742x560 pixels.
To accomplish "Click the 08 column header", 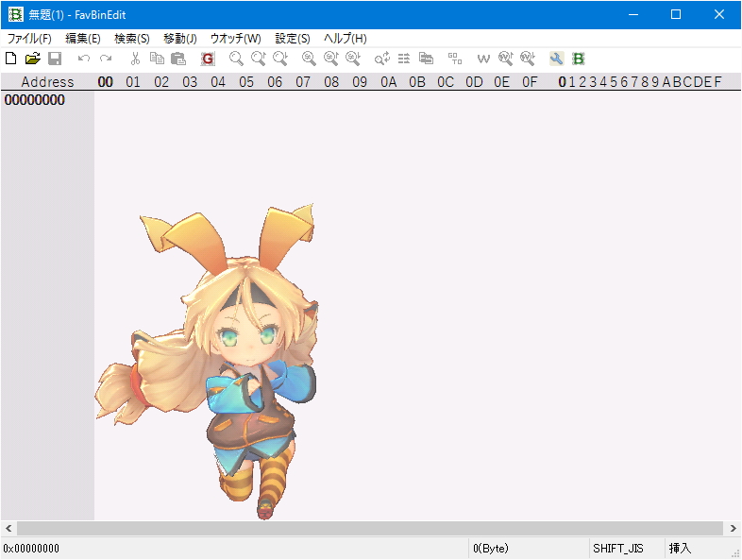I will (x=331, y=82).
